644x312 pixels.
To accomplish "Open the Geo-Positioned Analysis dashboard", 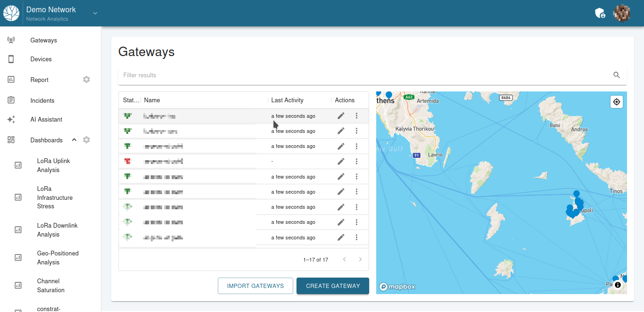I will [x=58, y=258].
